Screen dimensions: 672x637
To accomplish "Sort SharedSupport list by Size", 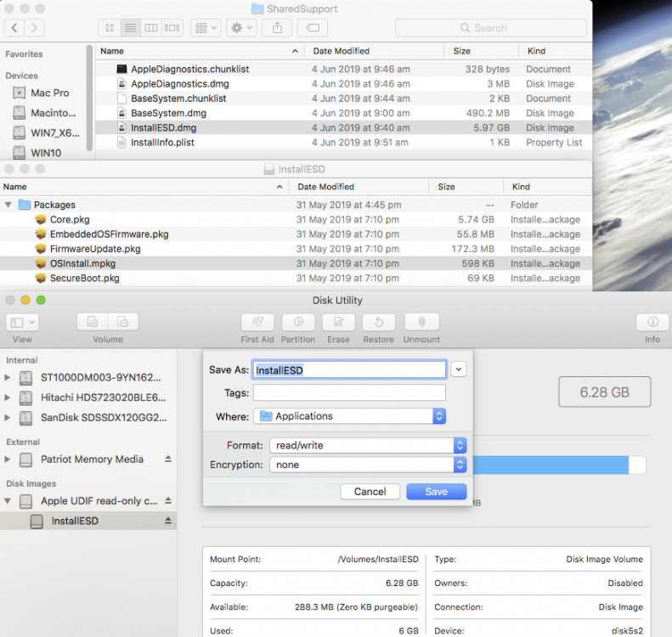I will (482, 51).
